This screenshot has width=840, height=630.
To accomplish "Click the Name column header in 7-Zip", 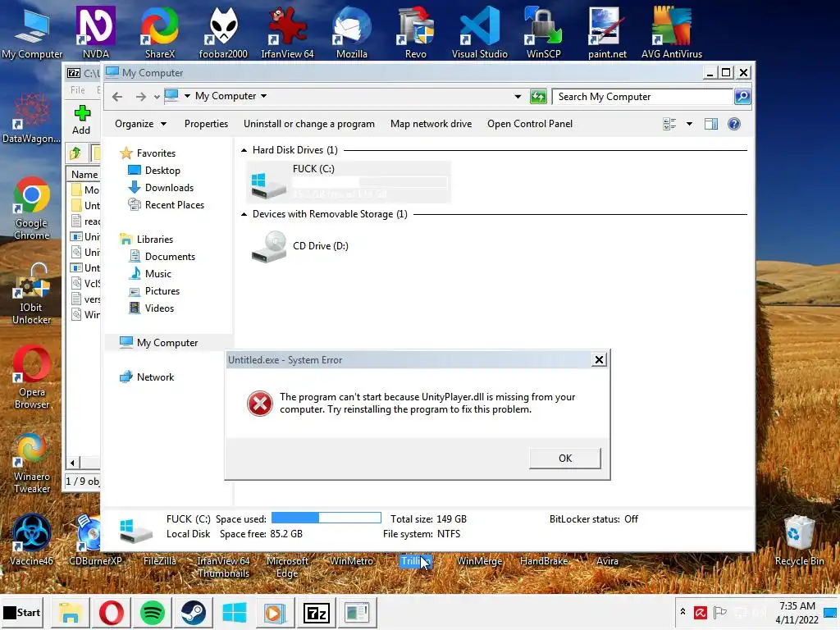I will (84, 174).
